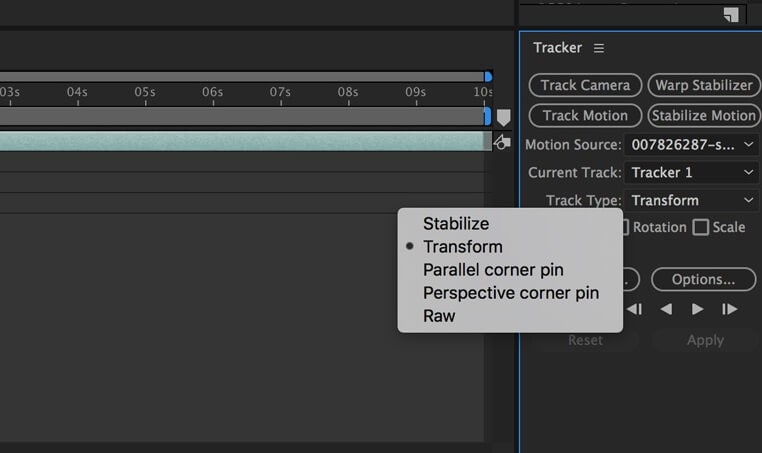Screen dimensions: 762x453
Task: Open the Current Track dropdown
Action: [x=691, y=172]
